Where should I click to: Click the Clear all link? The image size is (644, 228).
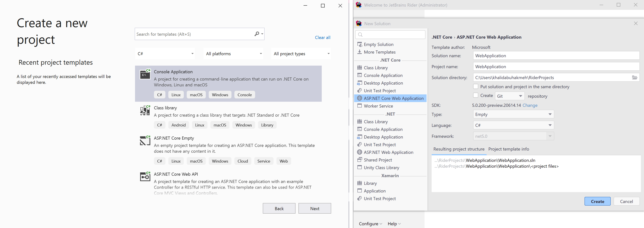point(322,38)
